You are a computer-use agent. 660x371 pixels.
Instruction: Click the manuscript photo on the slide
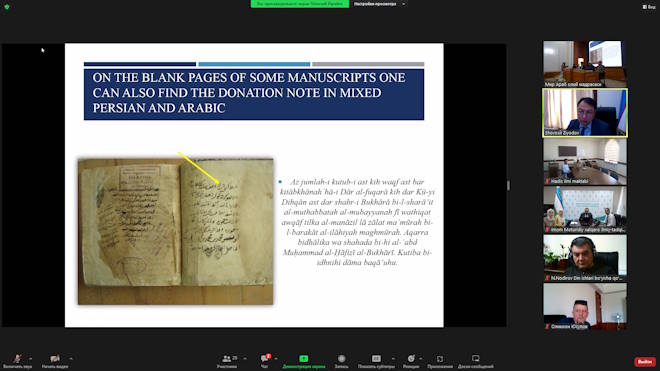pyautogui.click(x=176, y=231)
